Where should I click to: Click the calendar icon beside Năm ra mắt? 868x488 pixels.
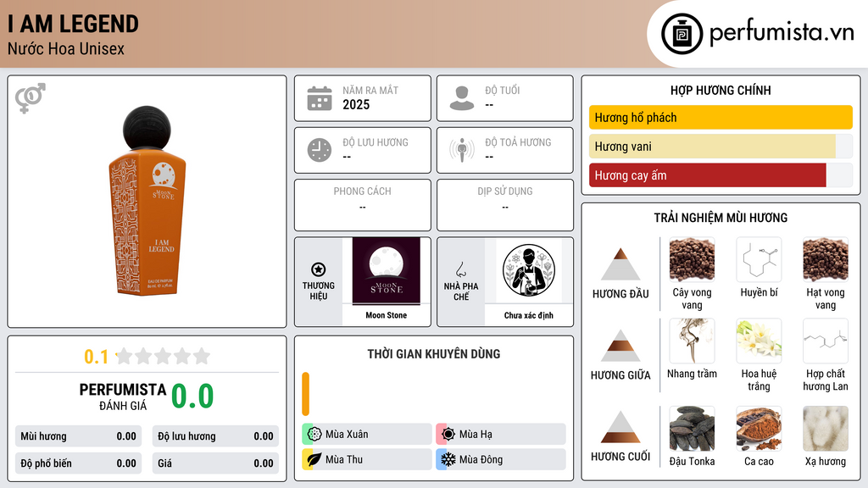(x=320, y=98)
